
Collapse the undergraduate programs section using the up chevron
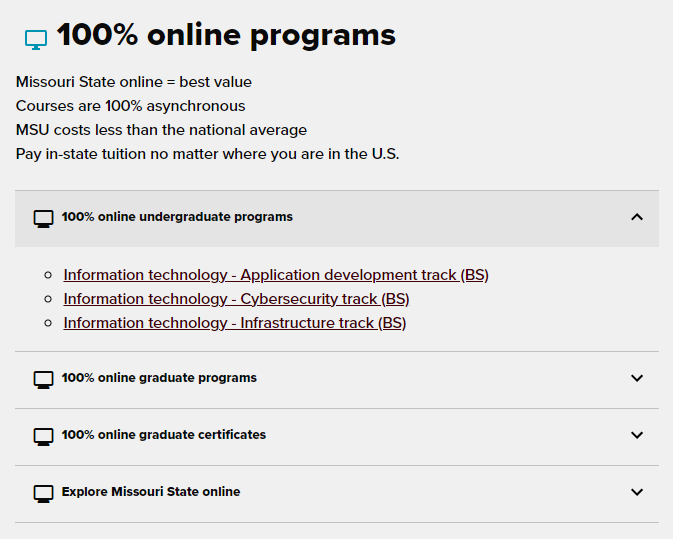(x=637, y=217)
